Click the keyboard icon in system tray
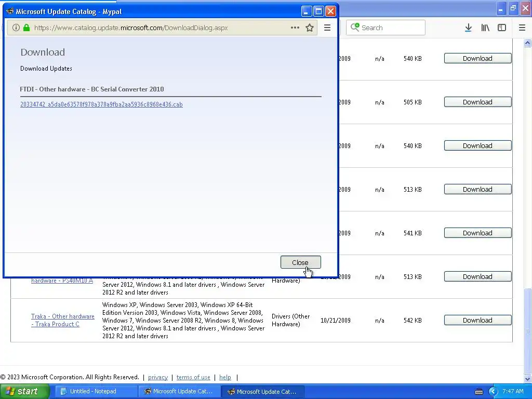 click(478, 392)
